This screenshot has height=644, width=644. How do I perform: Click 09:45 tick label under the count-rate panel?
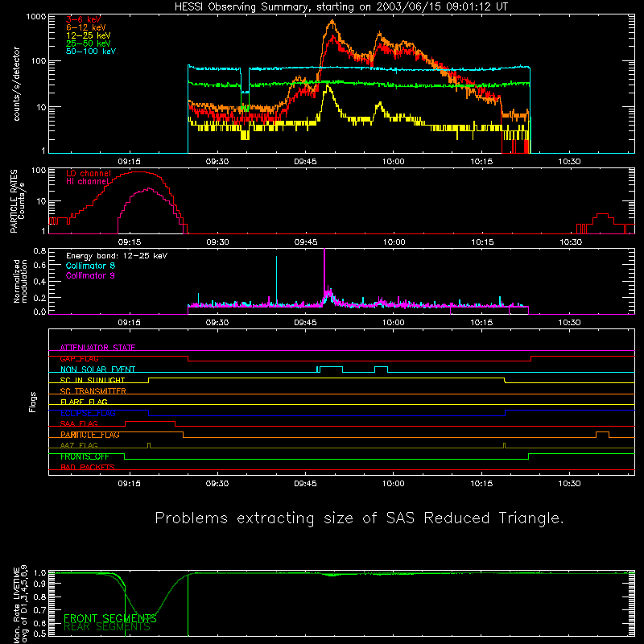[x=305, y=162]
